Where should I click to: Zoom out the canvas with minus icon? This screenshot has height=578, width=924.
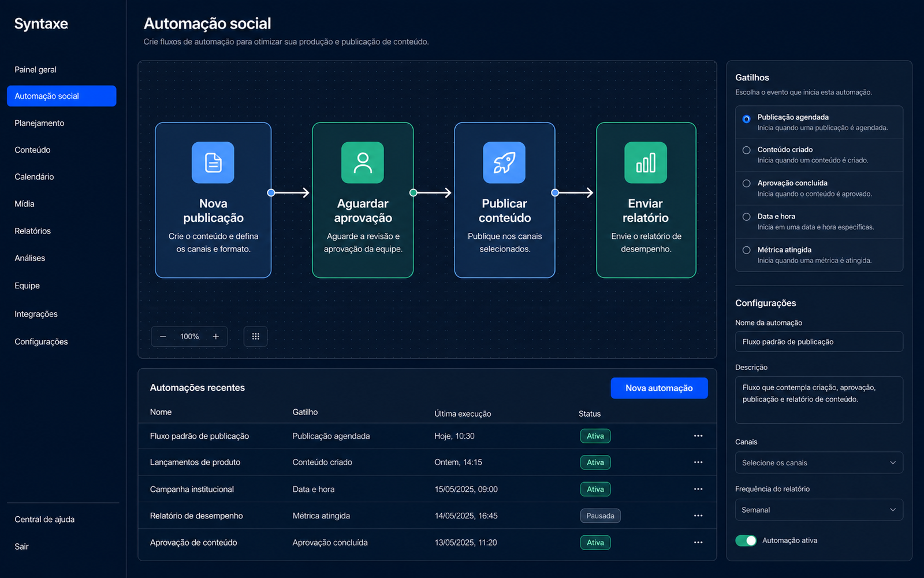tap(163, 336)
